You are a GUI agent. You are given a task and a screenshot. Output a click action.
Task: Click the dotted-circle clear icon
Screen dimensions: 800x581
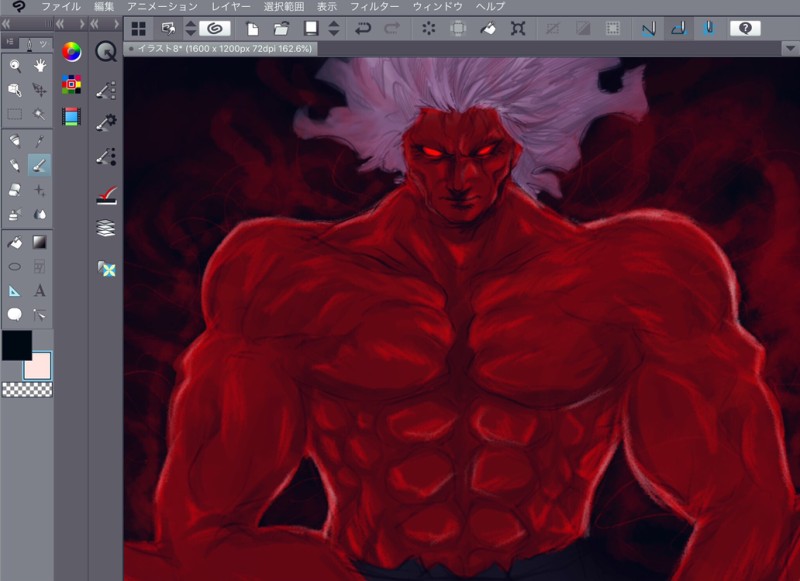429,29
